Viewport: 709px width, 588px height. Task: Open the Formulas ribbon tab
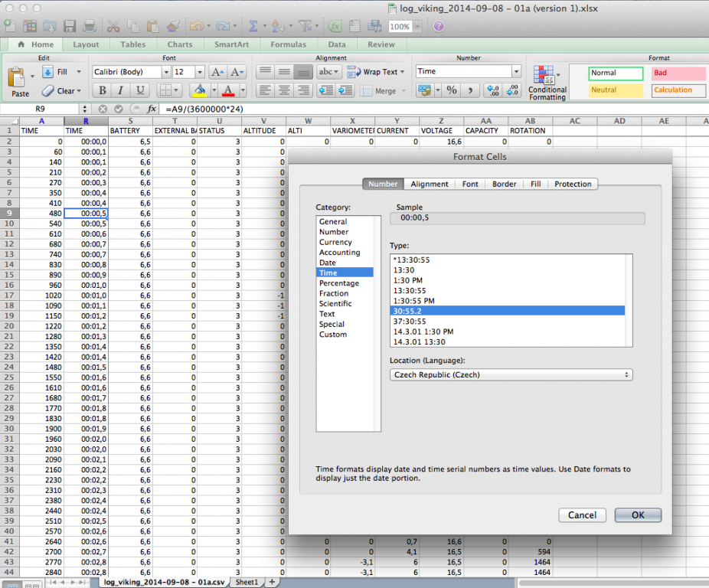coord(288,44)
